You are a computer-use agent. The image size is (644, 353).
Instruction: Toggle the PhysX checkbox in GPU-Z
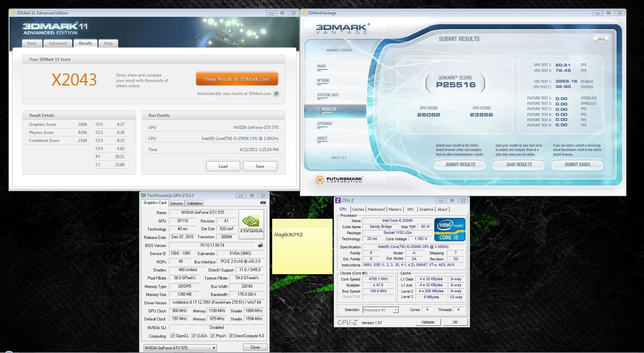tap(212, 336)
